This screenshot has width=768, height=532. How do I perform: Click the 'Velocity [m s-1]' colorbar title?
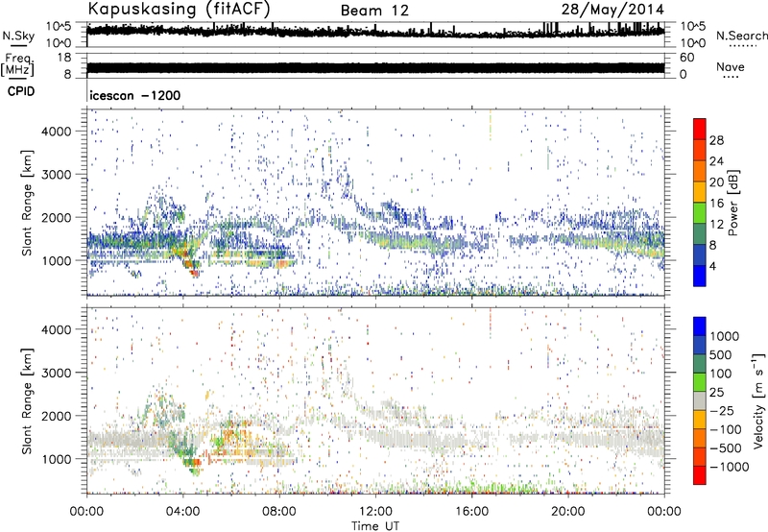coord(758,400)
